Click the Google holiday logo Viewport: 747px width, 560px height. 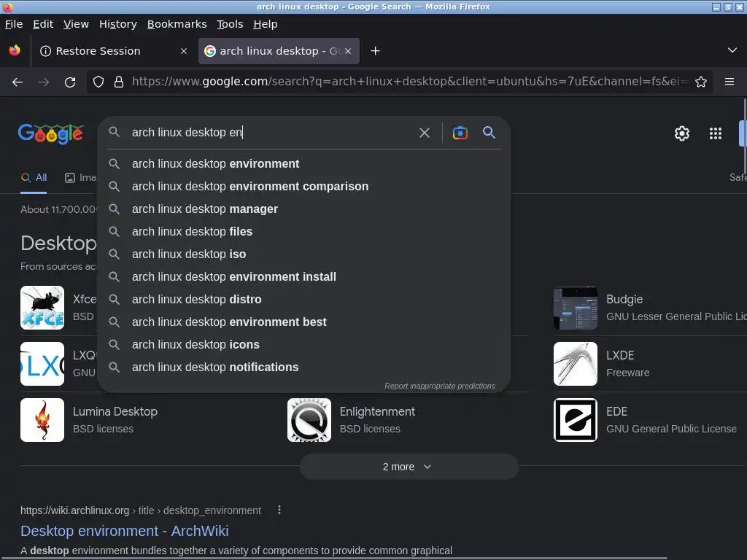(51, 134)
